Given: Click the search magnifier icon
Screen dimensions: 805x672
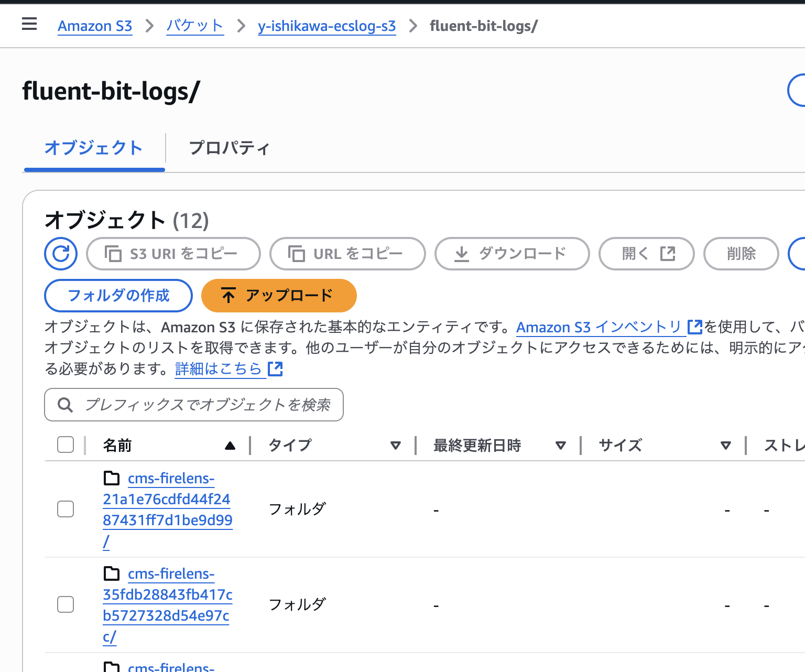Looking at the screenshot, I should pyautogui.click(x=65, y=405).
